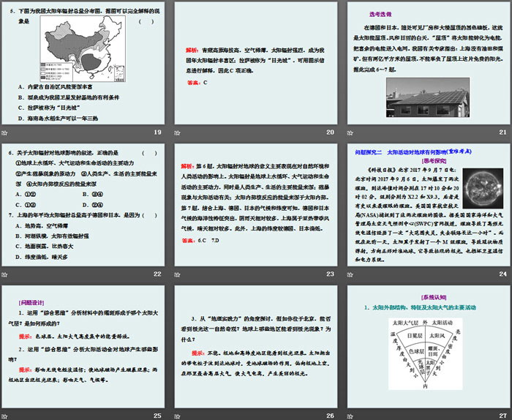Open slide 21 thumbnail with solar roof photo

pyautogui.click(x=429, y=63)
